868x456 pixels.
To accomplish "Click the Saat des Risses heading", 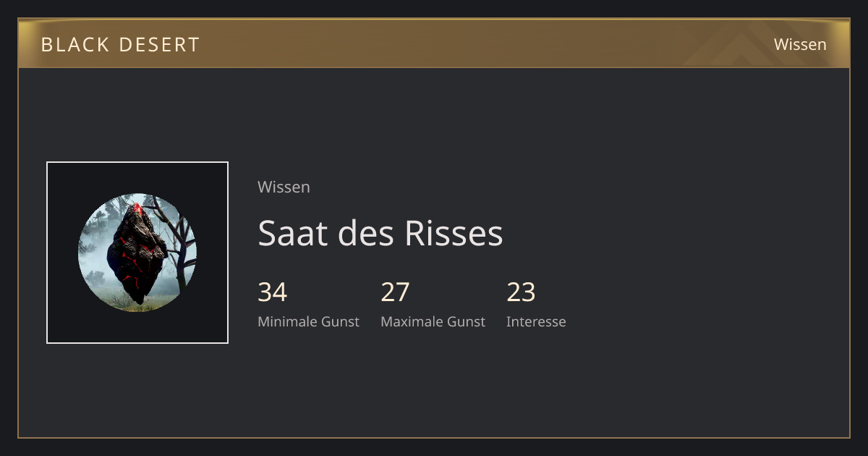I will click(x=380, y=233).
